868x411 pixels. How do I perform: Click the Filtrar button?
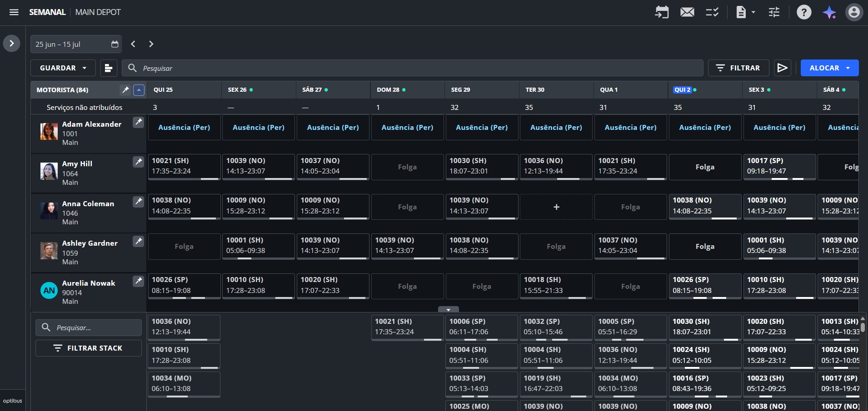[738, 68]
